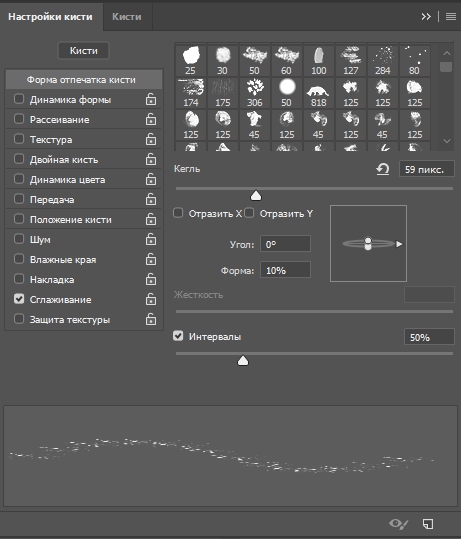Enable Двойная кисть checkbox
Screen dimensions: 461x539
pyautogui.click(x=19, y=159)
